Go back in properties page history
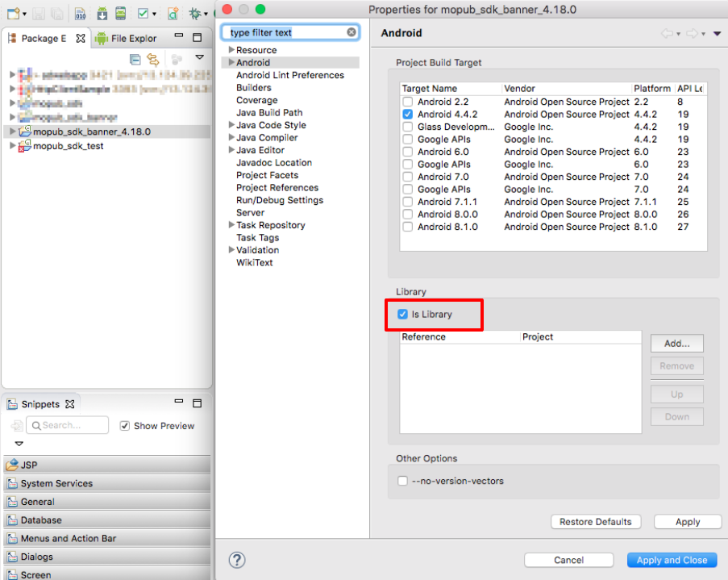Viewport: 728px width, 580px height. click(668, 33)
